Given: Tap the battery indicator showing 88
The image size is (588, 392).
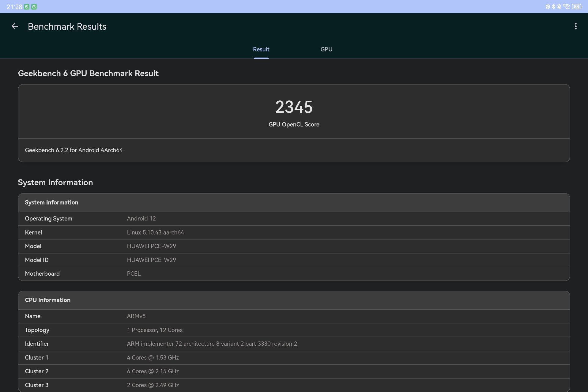Looking at the screenshot, I should pos(577,7).
